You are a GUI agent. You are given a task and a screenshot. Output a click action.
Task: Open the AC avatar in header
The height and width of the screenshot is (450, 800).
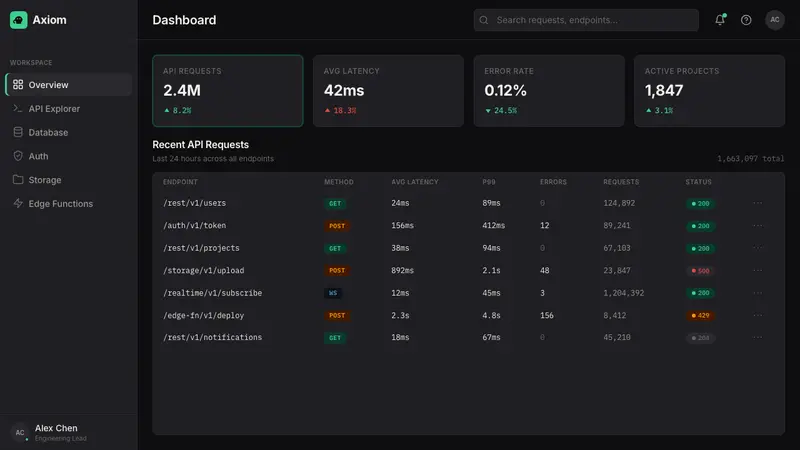point(774,20)
